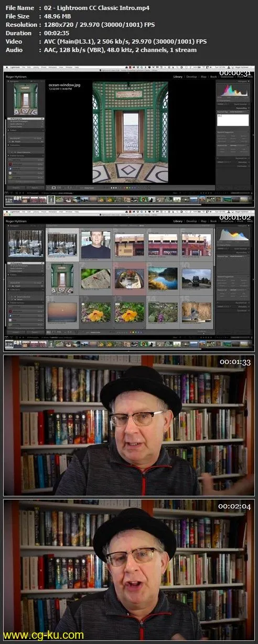This screenshot has height=644, width=258.
Task: Click Navigator snowy preview in grid view frame
Action: pyautogui.click(x=25, y=244)
